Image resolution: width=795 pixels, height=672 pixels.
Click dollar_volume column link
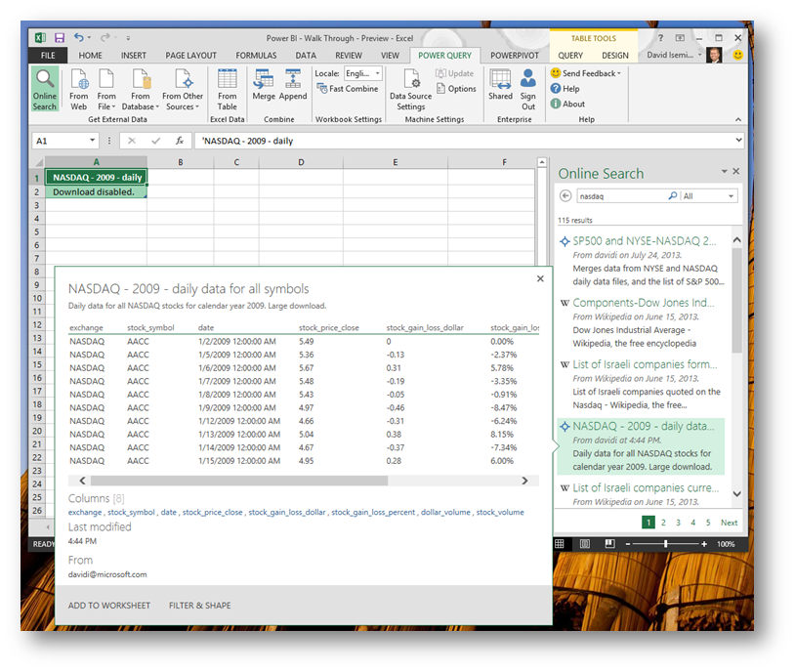(x=445, y=512)
